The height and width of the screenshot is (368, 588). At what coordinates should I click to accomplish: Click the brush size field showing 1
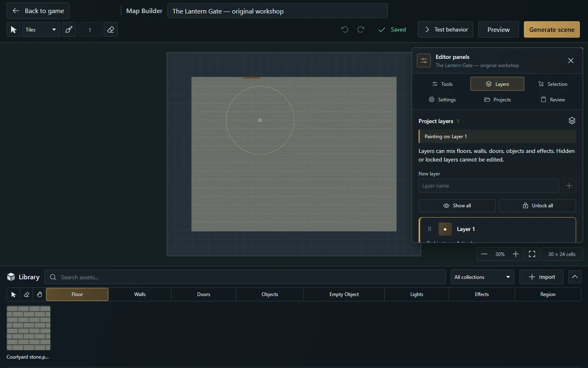pyautogui.click(x=90, y=29)
